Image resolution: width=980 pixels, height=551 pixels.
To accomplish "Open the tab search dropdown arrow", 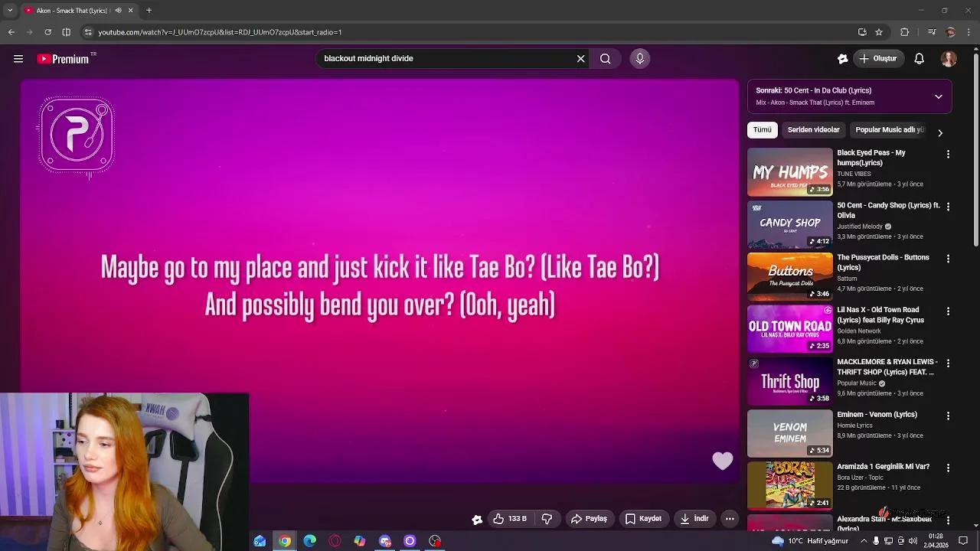I will pos(9,11).
